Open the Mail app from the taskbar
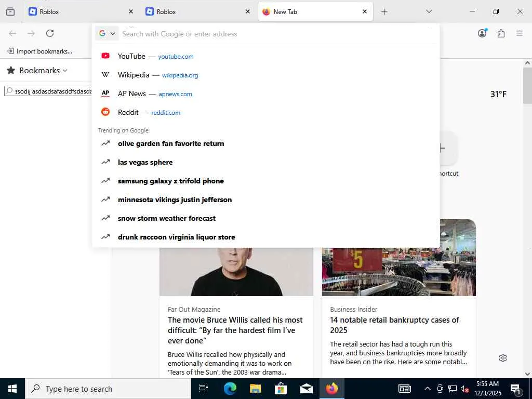The image size is (532, 399). (306, 389)
